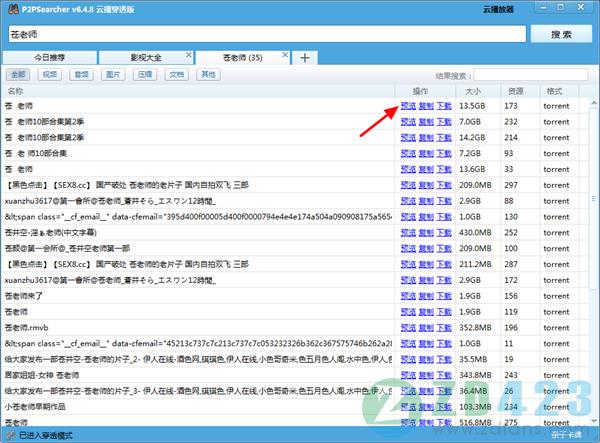Select the 全部 filter button
The width and height of the screenshot is (600, 443).
pos(18,75)
